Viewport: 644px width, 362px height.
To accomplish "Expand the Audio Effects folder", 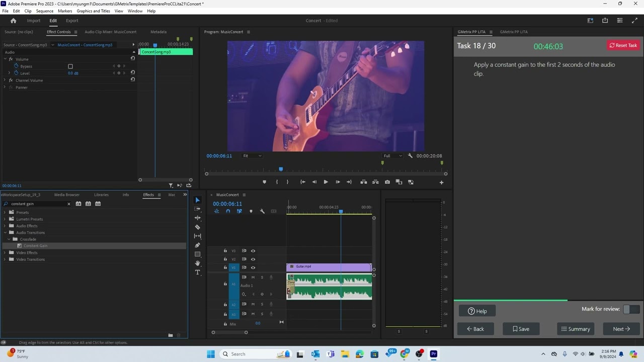I will (x=5, y=226).
